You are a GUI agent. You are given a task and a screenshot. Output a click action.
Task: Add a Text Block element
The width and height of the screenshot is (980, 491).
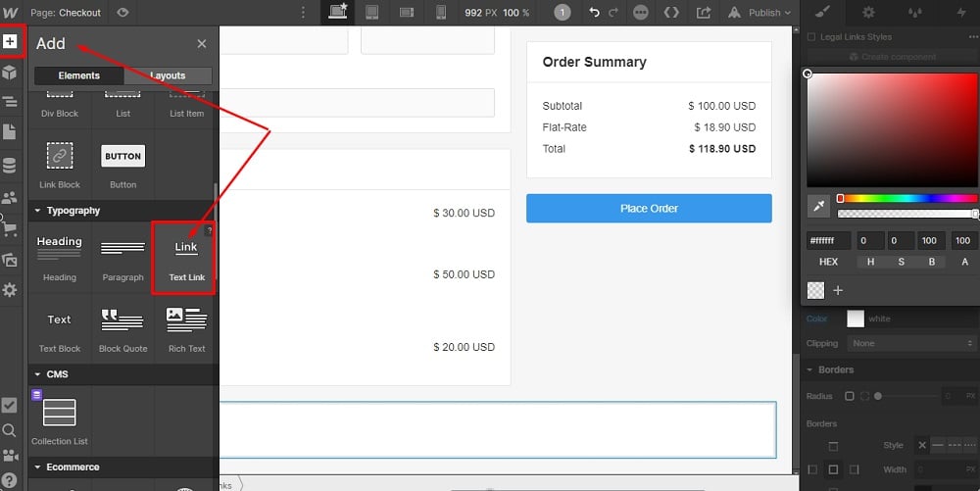60,329
